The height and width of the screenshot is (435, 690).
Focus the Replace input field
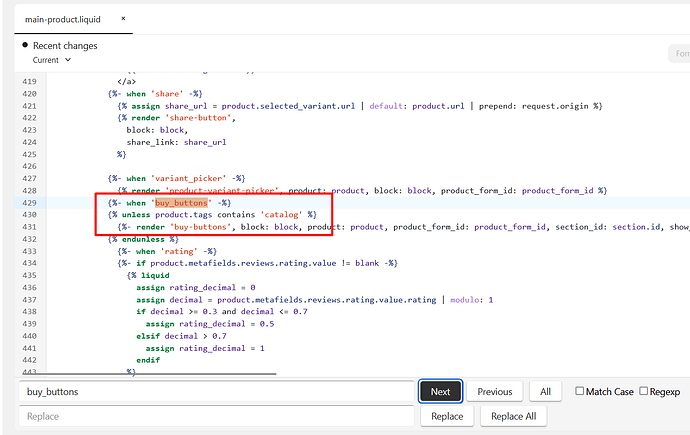click(217, 416)
